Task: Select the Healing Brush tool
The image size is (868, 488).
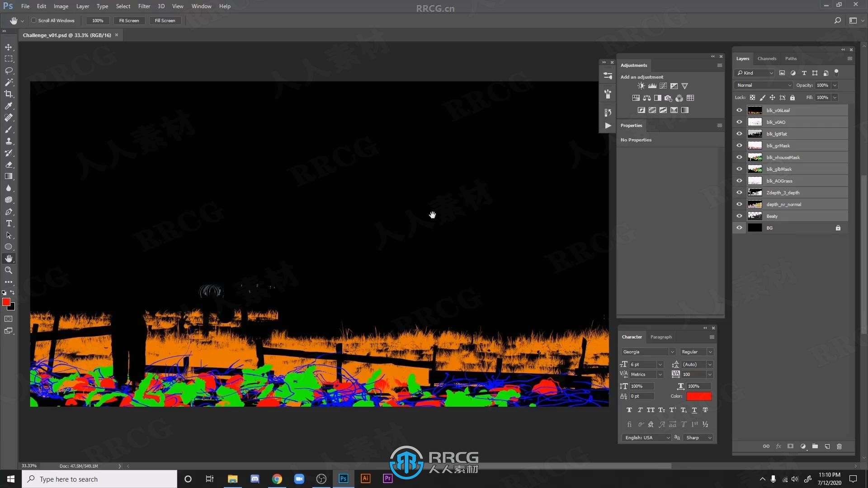Action: pyautogui.click(x=8, y=117)
